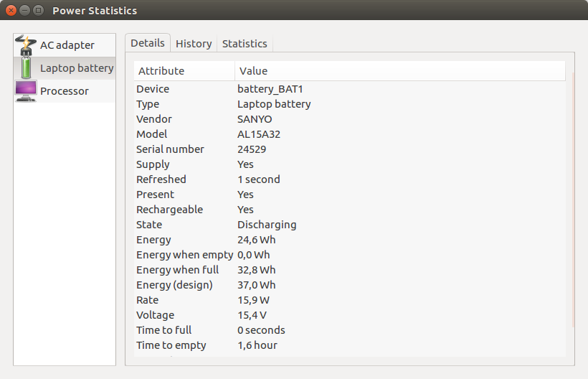Close the Power Statistics window
Viewport: 588px width, 379px height.
pyautogui.click(x=11, y=11)
